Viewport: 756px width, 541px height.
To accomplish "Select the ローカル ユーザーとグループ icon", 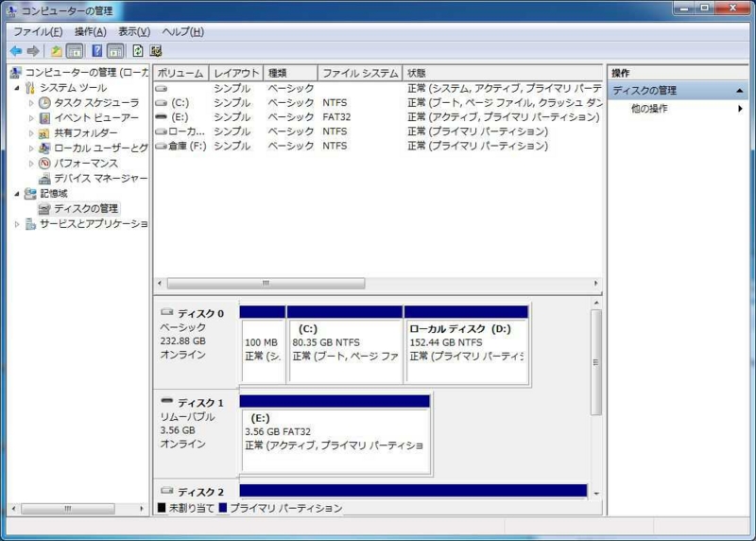I will click(44, 148).
